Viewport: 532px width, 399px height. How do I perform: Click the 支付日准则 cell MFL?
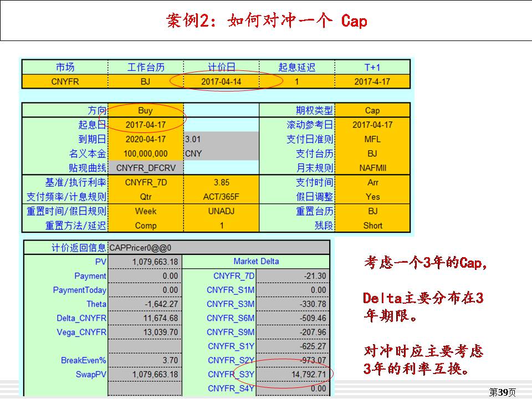[372, 139]
